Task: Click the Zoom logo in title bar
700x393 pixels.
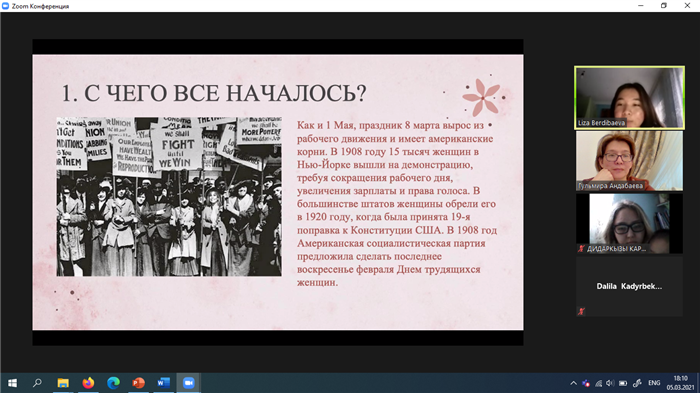Action: pyautogui.click(x=5, y=6)
